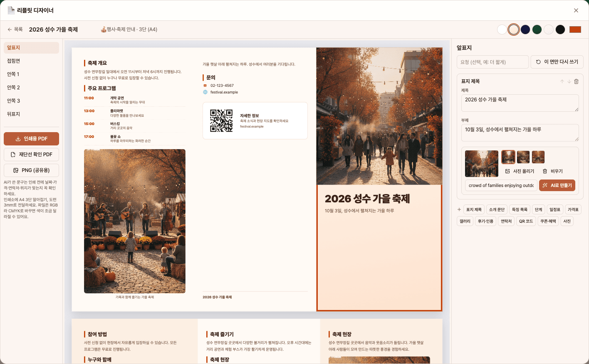
Task: Switch to the 뒤표지 page
Action: [x=31, y=114]
